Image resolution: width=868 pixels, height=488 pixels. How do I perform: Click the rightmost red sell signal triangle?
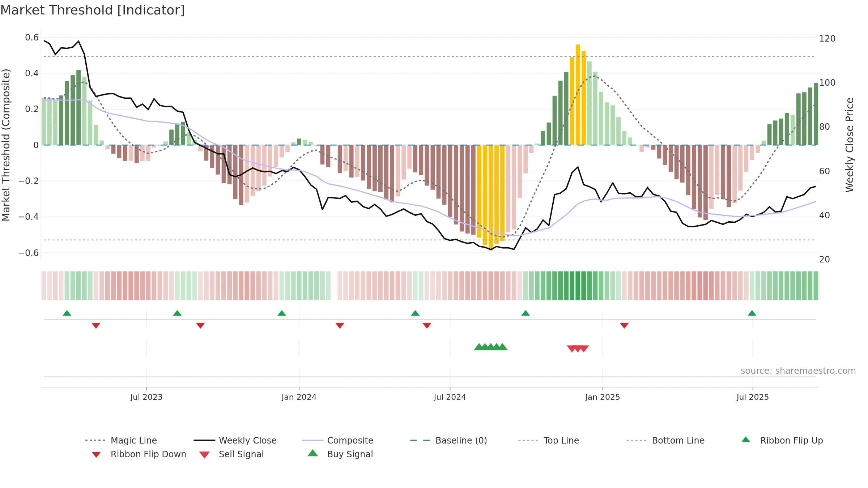pos(584,348)
